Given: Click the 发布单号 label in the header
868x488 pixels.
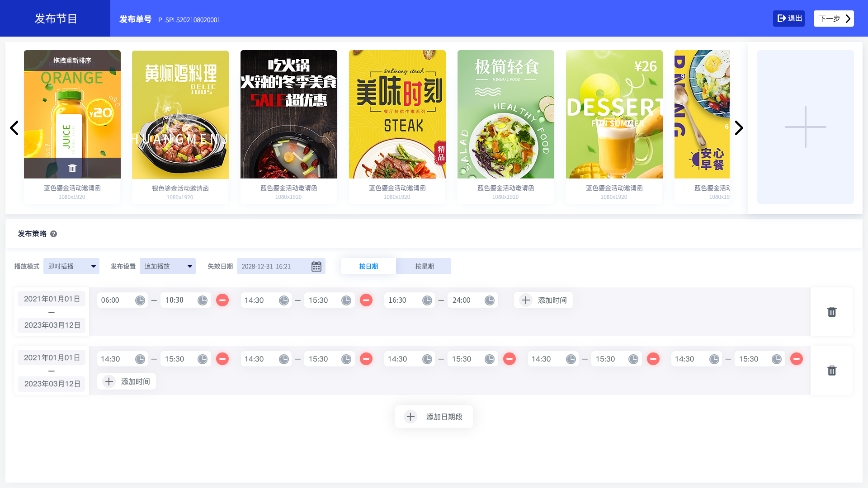Looking at the screenshot, I should point(135,19).
